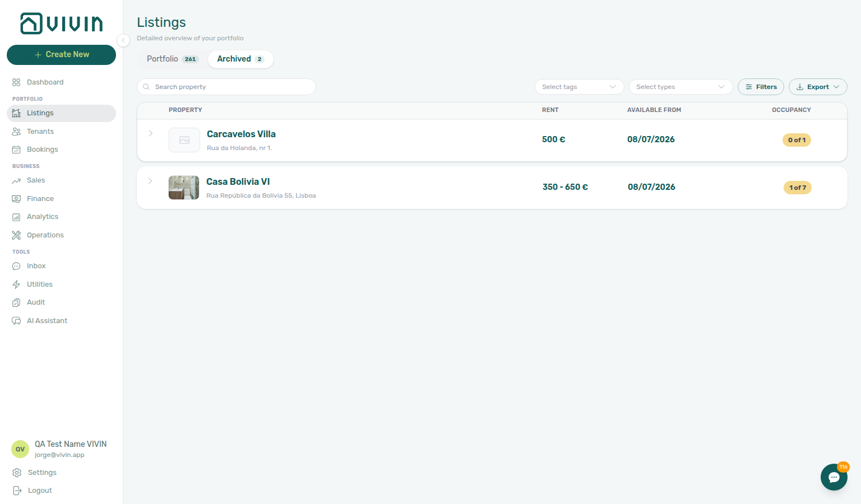The image size is (861, 504).
Task: Click the Search property field
Action: click(226, 87)
